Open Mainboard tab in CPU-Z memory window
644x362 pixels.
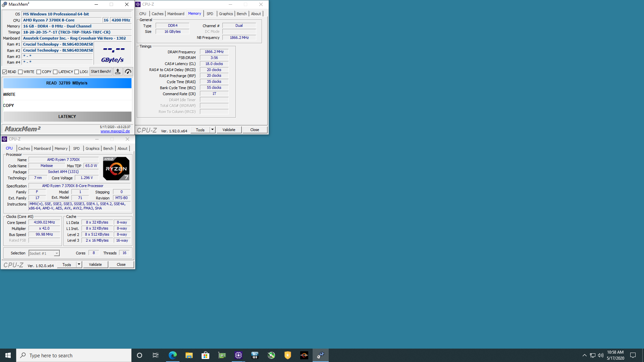[176, 14]
